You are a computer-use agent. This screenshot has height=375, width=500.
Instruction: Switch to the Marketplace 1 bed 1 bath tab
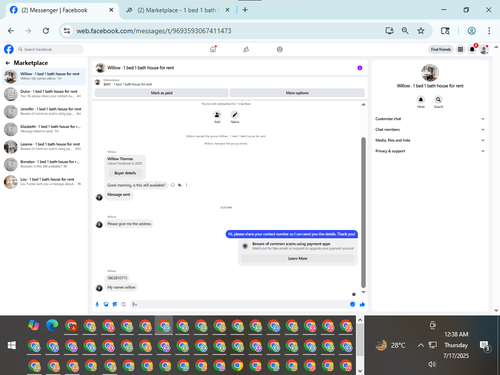177,10
